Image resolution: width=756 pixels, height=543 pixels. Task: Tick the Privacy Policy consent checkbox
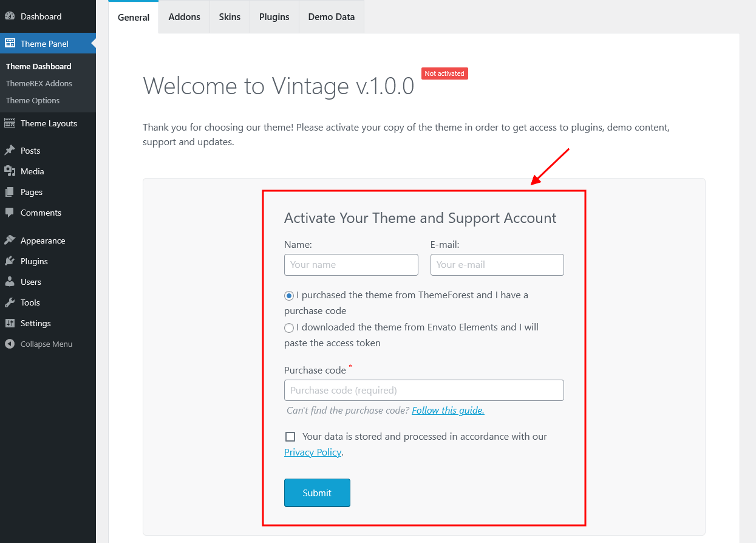point(290,437)
